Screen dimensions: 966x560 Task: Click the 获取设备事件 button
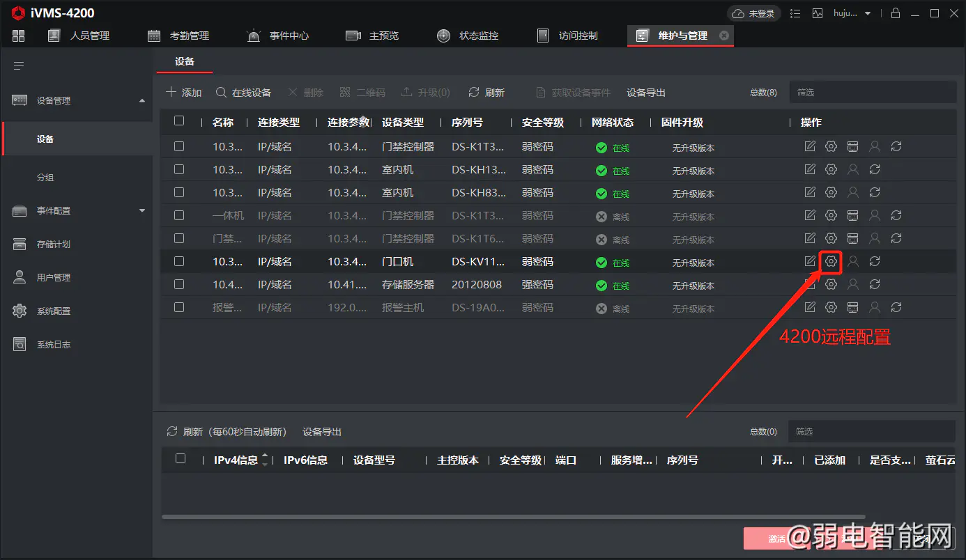tap(573, 93)
